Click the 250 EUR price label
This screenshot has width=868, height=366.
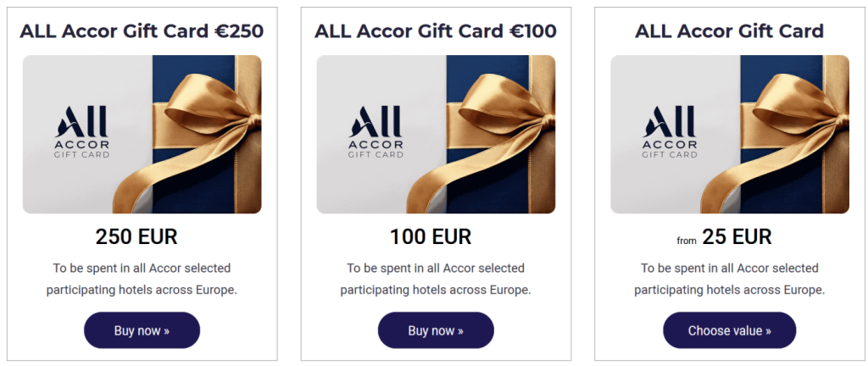(136, 237)
